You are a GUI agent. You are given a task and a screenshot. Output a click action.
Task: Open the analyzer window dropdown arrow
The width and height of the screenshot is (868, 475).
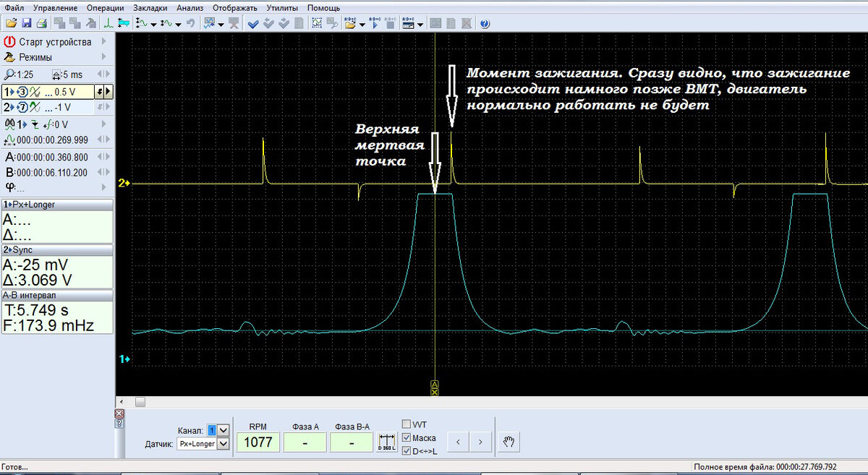point(221,25)
